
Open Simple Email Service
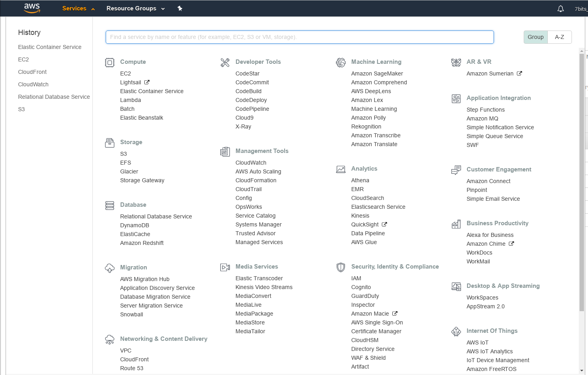(x=493, y=199)
